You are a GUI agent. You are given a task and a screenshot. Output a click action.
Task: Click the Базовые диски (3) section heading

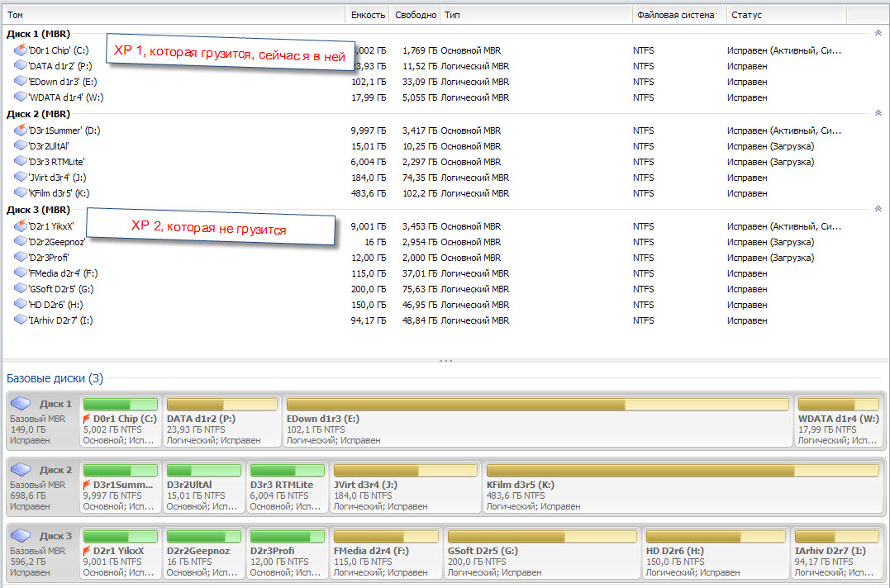tap(55, 378)
